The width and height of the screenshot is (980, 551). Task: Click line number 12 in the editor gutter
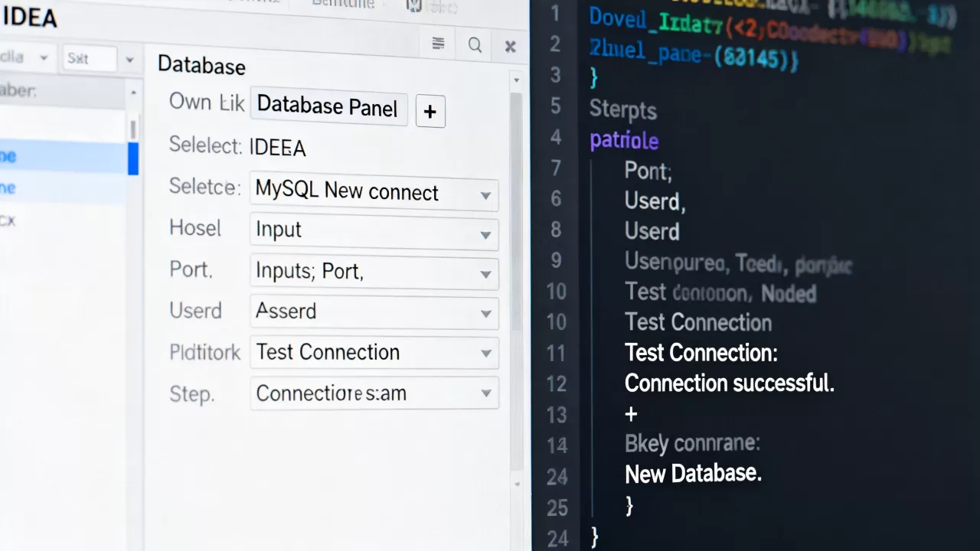[557, 383]
